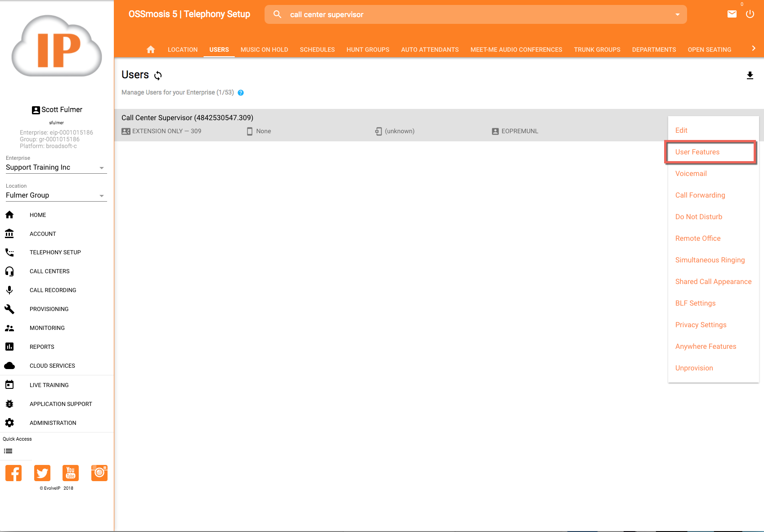Open the mail envelope notifications

[732, 14]
